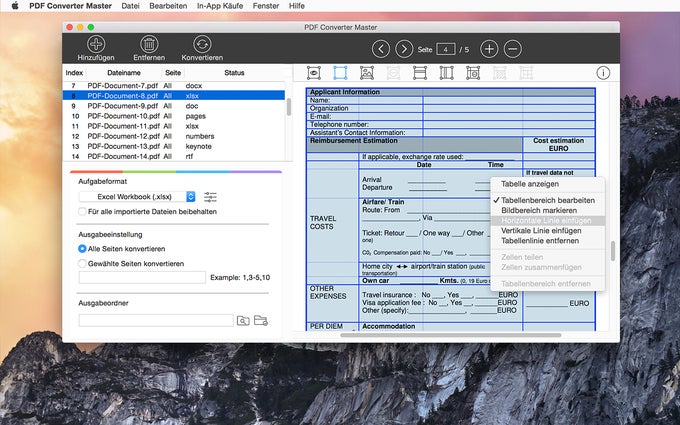Select PDF-Document-9.pdf row
Screen dimensions: 680x425
174,106
